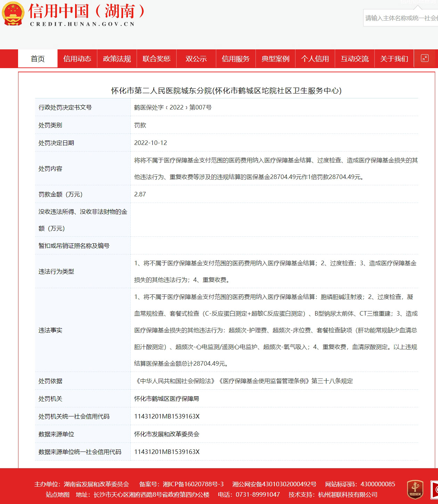Navigate to 信用服务
The image size is (438, 504).
pyautogui.click(x=236, y=59)
